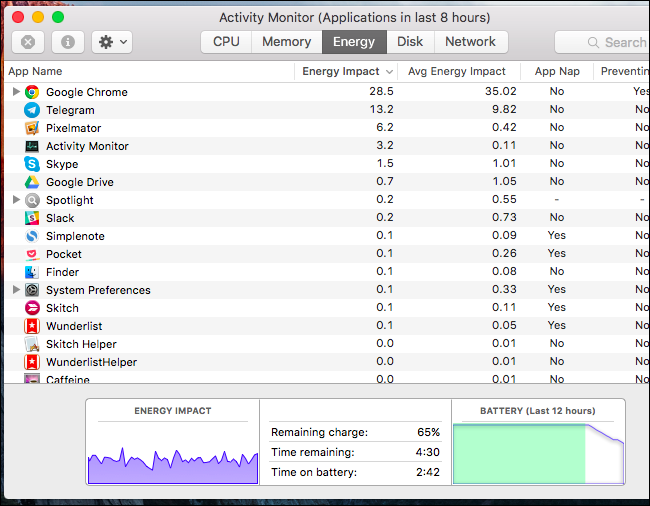Click the Inspect process info button
Screen dimensions: 650x506
(68, 42)
